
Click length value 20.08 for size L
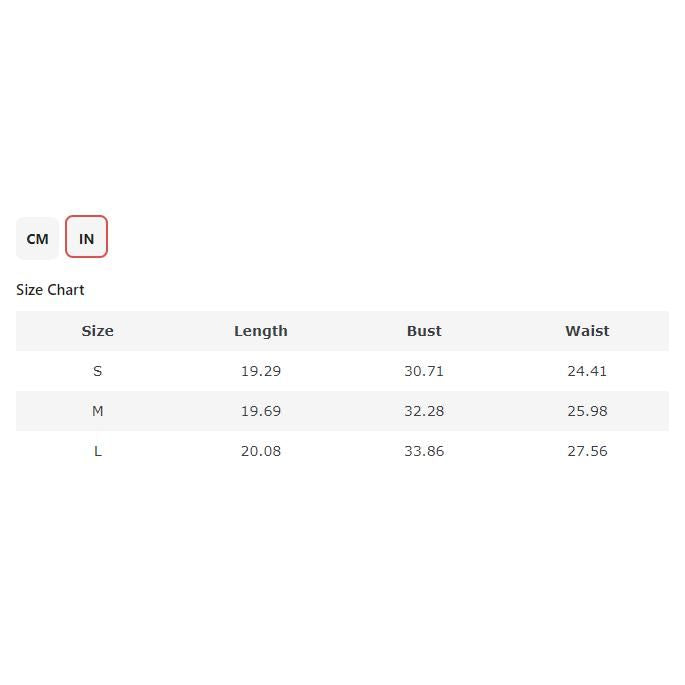coord(261,451)
